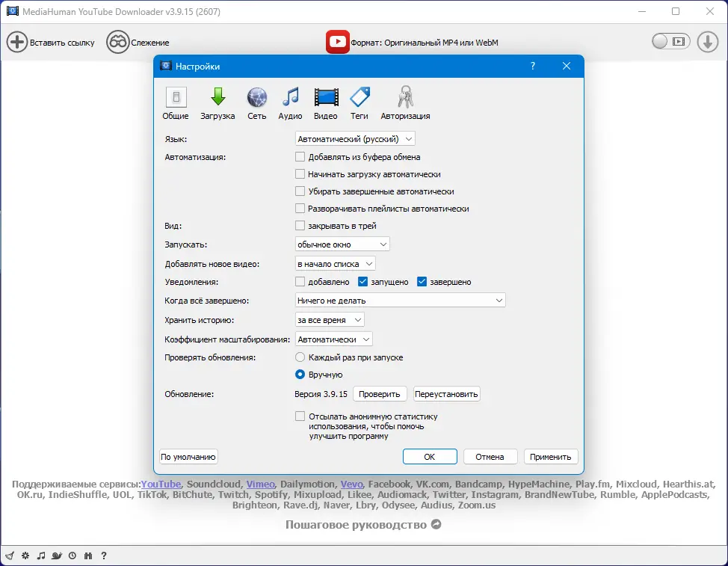The image size is (728, 566).
Task: Enable Разворачивать плейлисты автоматически
Action: pyautogui.click(x=300, y=209)
